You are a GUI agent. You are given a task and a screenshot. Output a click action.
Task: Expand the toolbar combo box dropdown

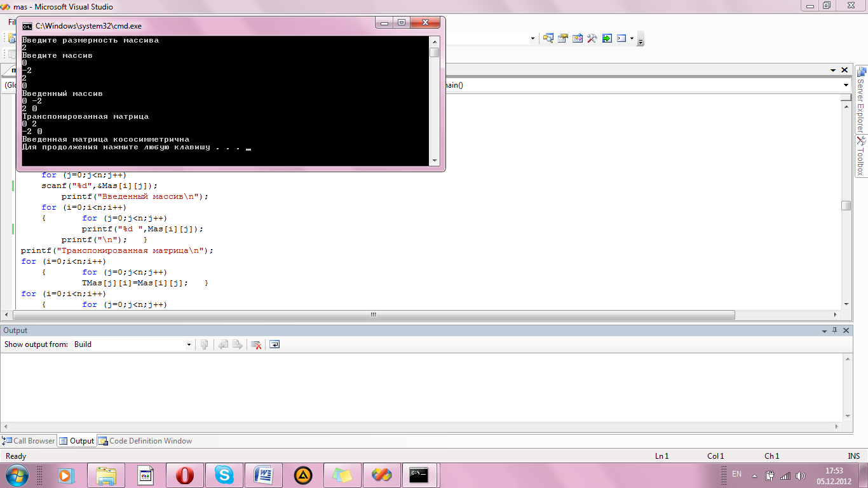(532, 39)
